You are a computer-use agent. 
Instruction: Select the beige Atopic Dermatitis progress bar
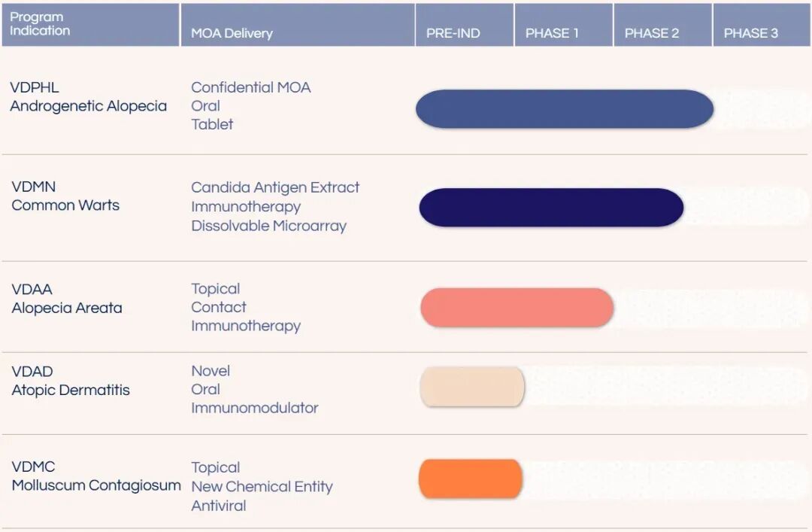tap(472, 387)
